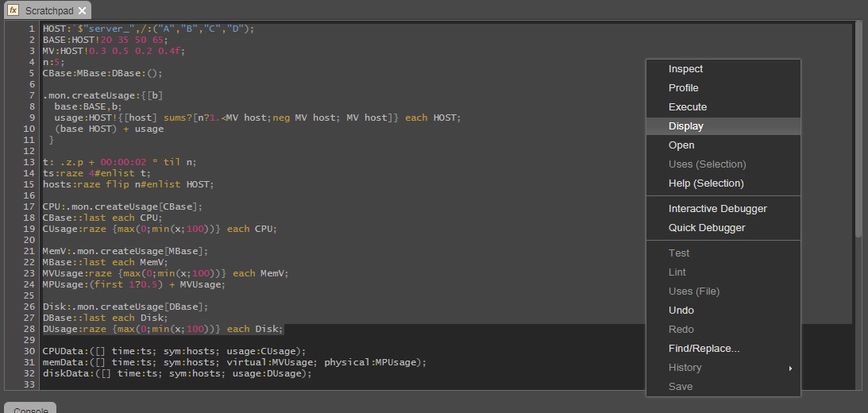This screenshot has height=413, width=868.
Task: Click the 'HOST' variable on line 1
Action: click(54, 29)
